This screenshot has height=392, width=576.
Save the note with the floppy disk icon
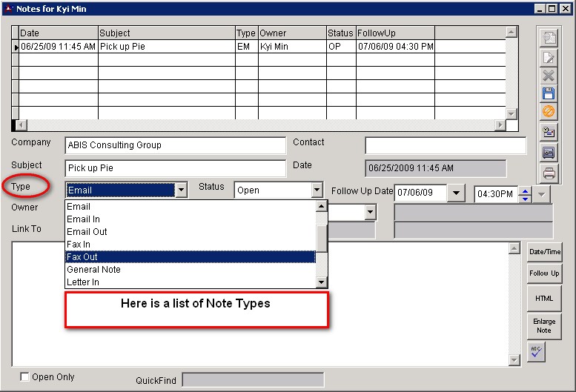tap(549, 93)
